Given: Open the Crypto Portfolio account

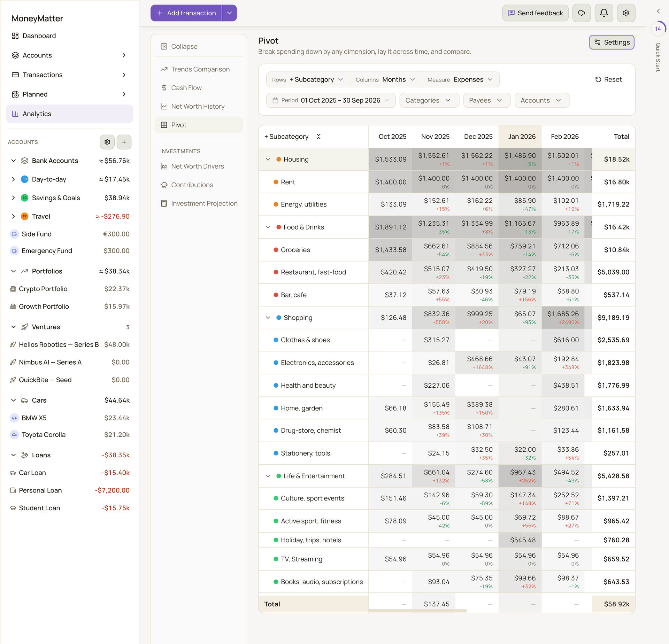Looking at the screenshot, I should [70, 289].
